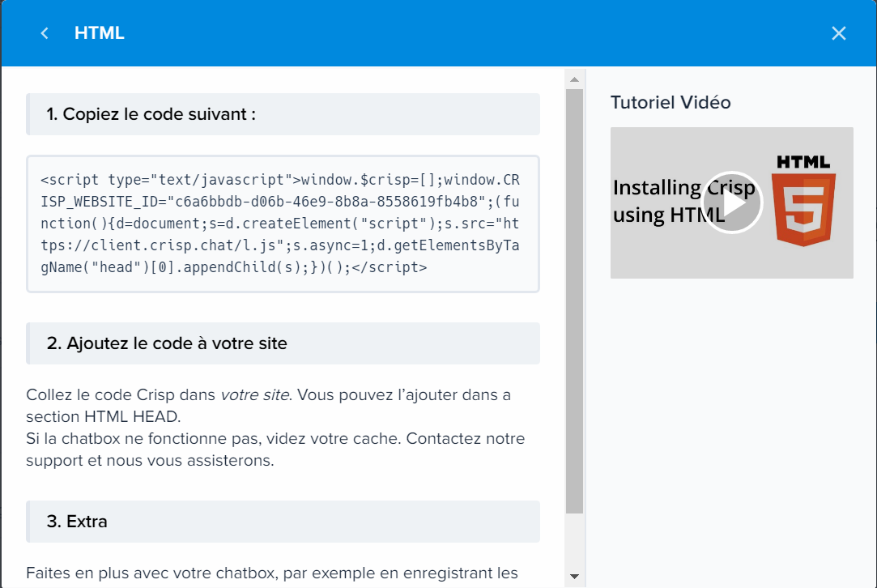The image size is (877, 588).
Task: Click scrollbar down arrow
Action: [574, 576]
